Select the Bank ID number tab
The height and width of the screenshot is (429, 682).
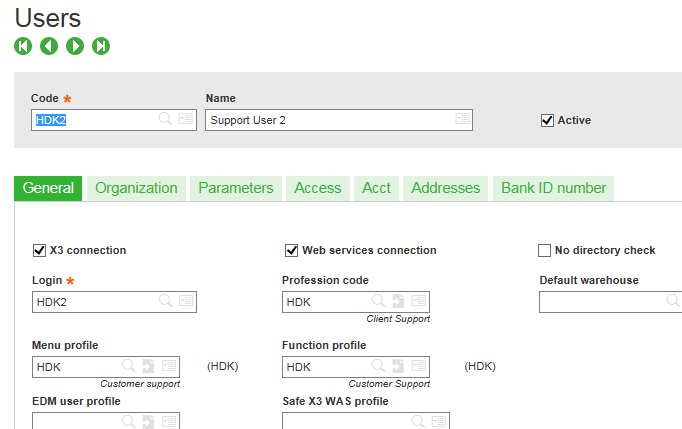point(553,188)
